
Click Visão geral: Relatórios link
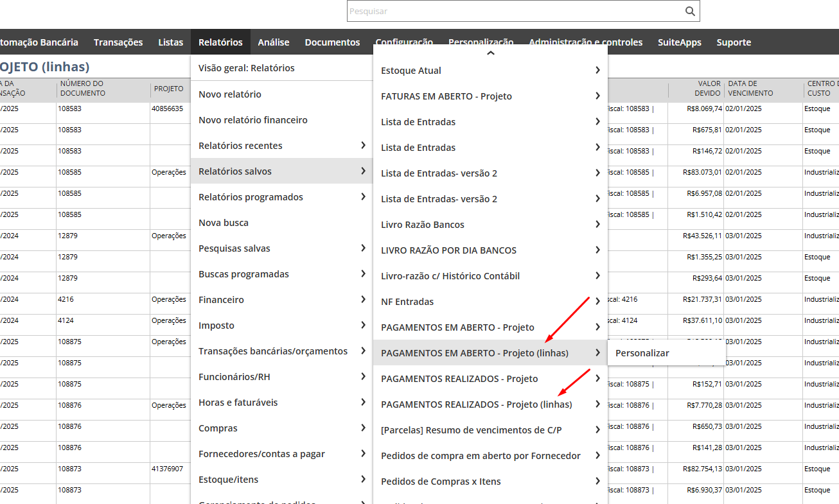pyautogui.click(x=247, y=68)
